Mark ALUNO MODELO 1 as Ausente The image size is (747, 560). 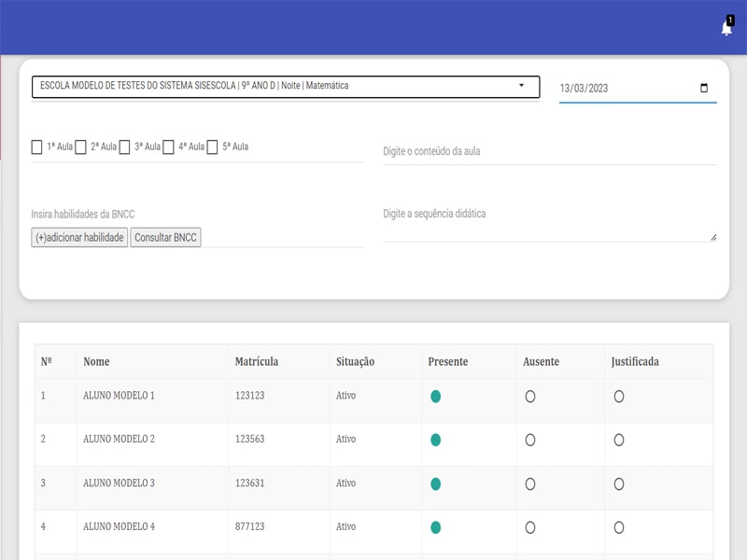[x=530, y=397]
